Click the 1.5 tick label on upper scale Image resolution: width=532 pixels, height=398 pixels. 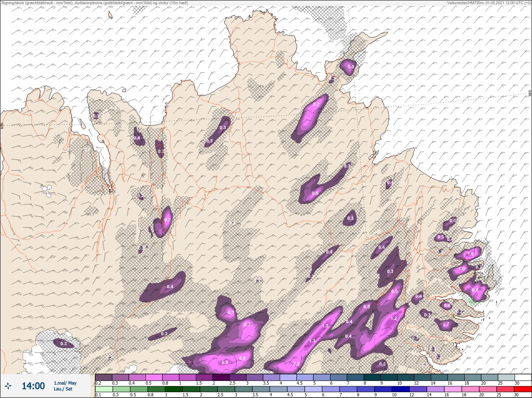199,383
